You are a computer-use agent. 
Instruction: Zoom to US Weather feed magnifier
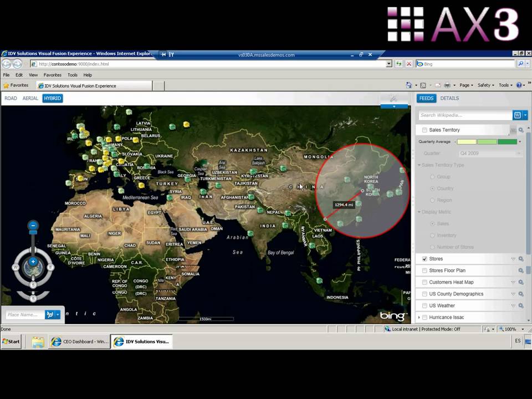click(x=521, y=306)
